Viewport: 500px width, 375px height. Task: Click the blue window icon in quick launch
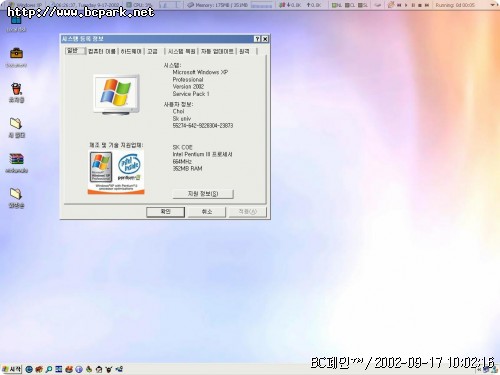(x=59, y=369)
